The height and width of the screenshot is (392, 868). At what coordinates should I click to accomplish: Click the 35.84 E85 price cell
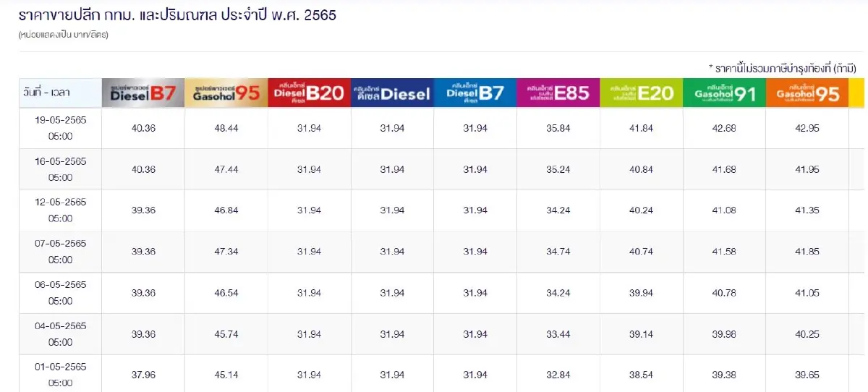pos(558,128)
